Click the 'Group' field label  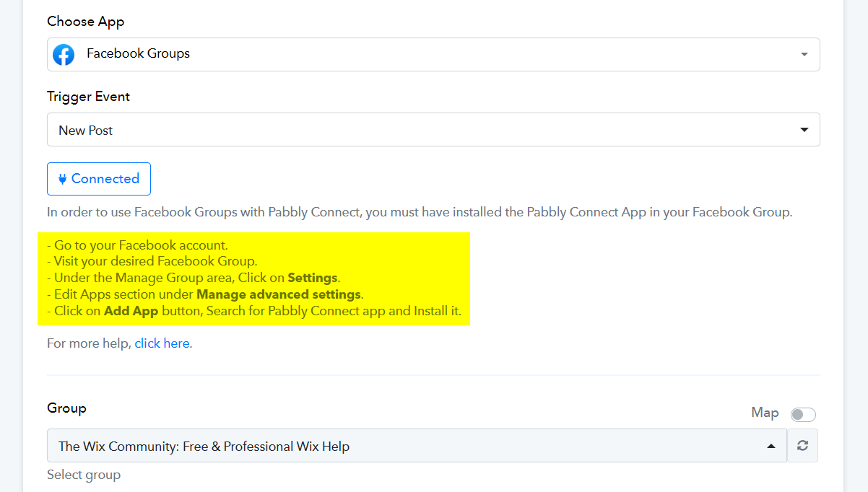point(66,408)
